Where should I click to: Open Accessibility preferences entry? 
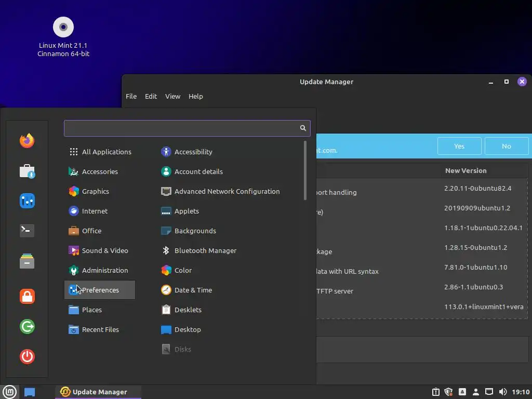click(187, 152)
